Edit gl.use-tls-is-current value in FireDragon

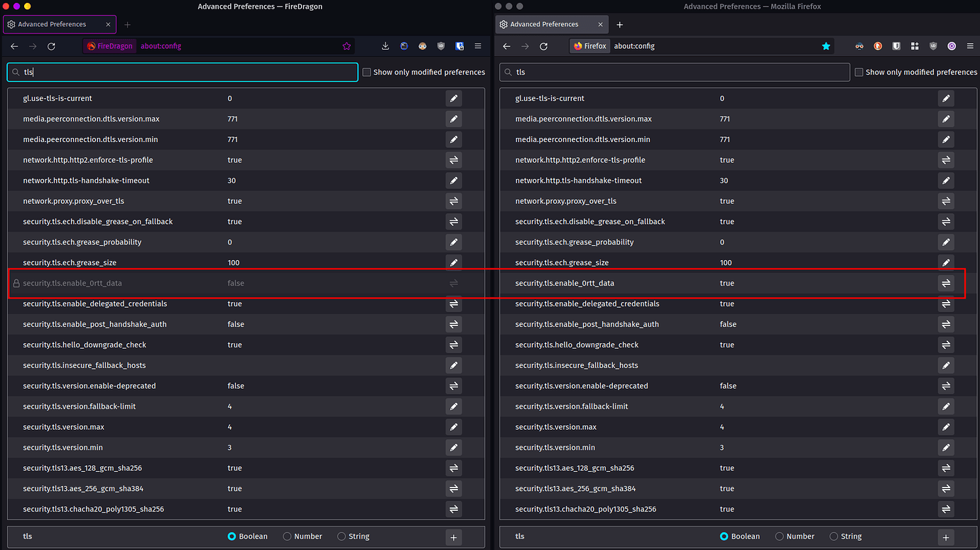[x=453, y=99]
